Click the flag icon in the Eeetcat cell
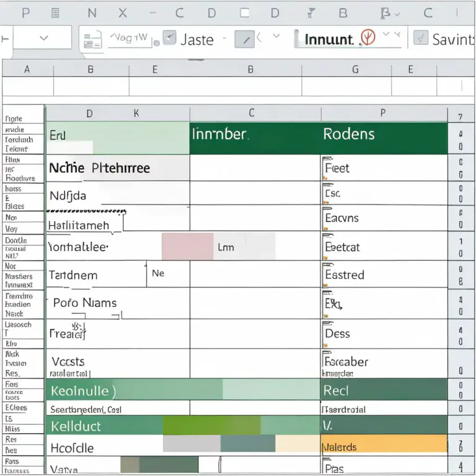Screen dimensions: 476x476 click(x=327, y=236)
